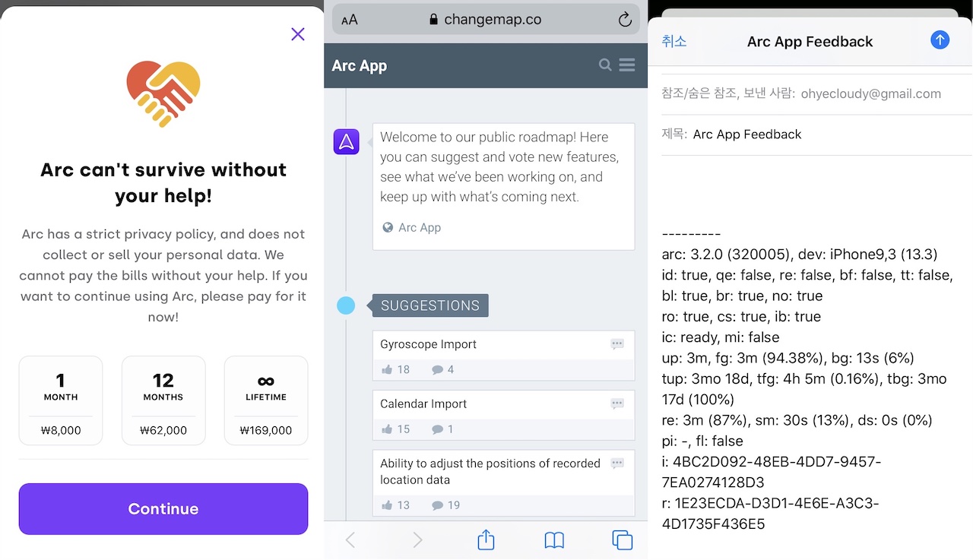Close the Arc payment dialog

pos(298,34)
